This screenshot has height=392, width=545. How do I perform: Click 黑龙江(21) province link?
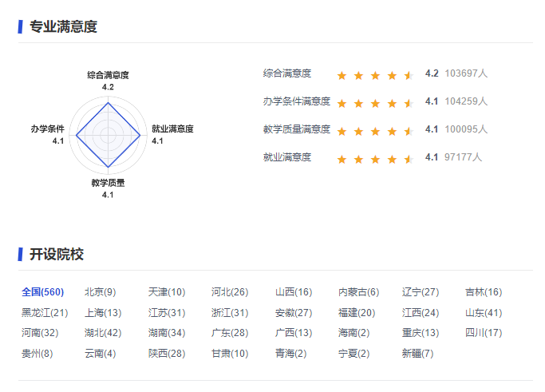tap(45, 313)
